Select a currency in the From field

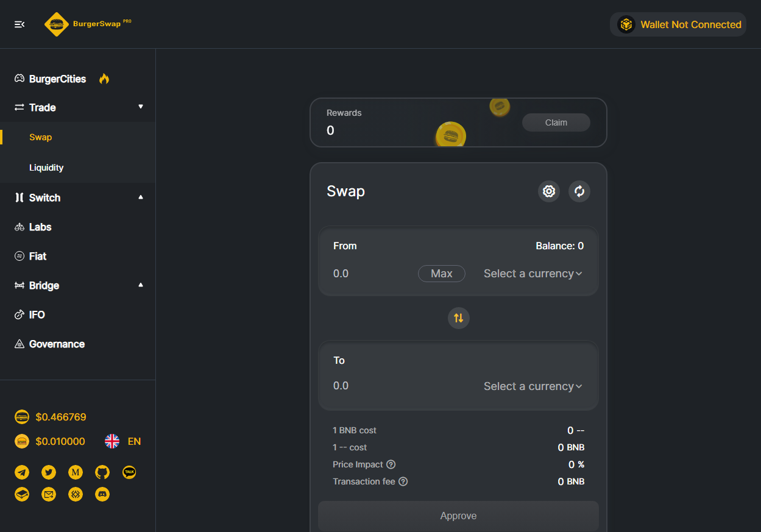point(533,274)
